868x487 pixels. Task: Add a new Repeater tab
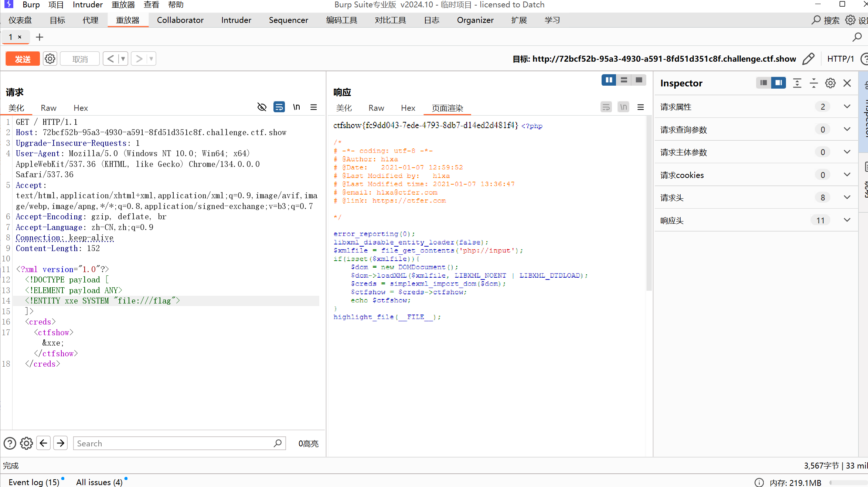pos(40,37)
